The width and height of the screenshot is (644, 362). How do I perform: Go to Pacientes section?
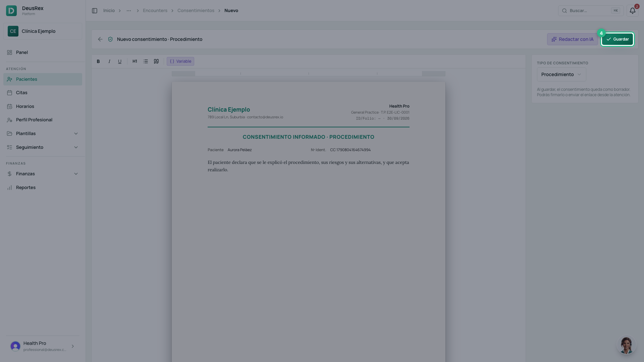click(43, 79)
